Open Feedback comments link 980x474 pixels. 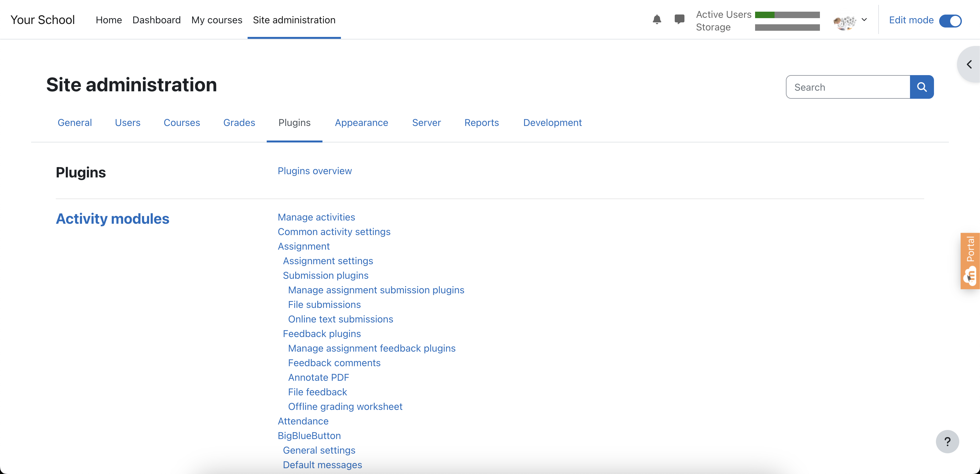[334, 363]
